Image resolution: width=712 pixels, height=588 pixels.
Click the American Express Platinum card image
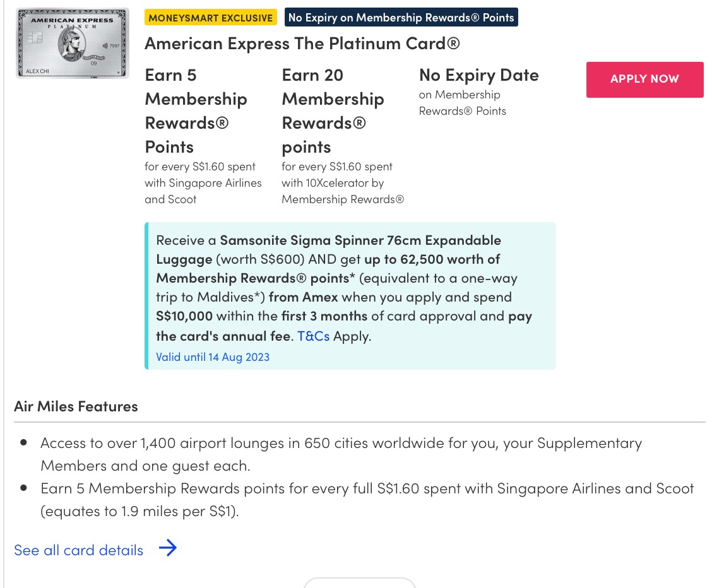point(73,44)
